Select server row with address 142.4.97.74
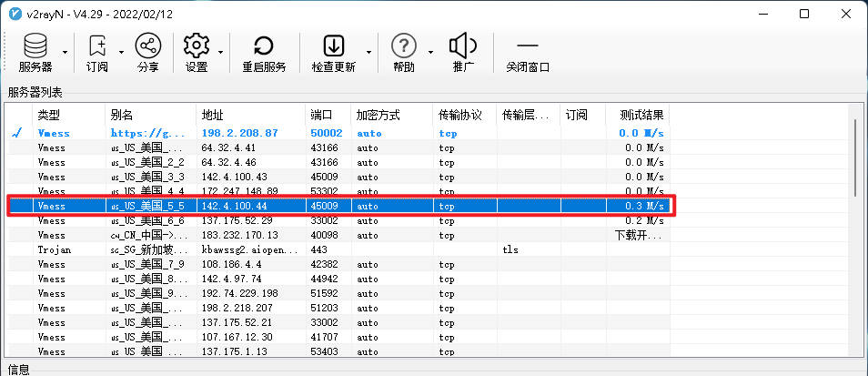This screenshot has height=376, width=868. (338, 279)
